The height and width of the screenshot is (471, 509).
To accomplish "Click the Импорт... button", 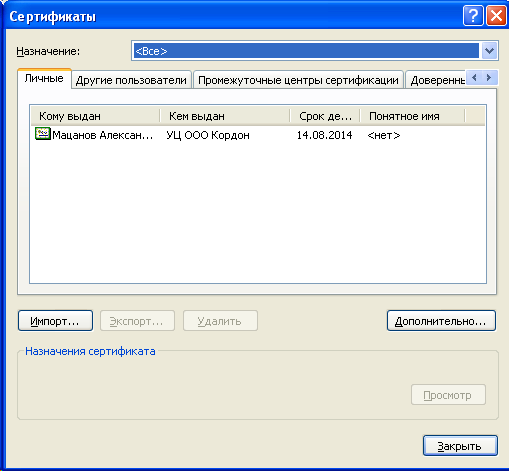I will click(x=55, y=321).
